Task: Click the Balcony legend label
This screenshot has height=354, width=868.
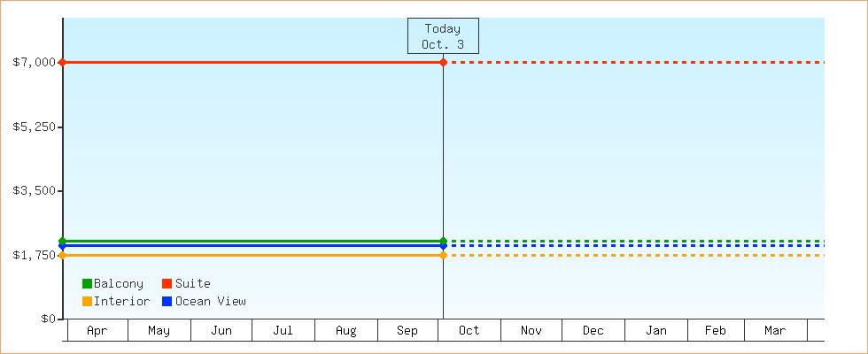Action: click(119, 283)
